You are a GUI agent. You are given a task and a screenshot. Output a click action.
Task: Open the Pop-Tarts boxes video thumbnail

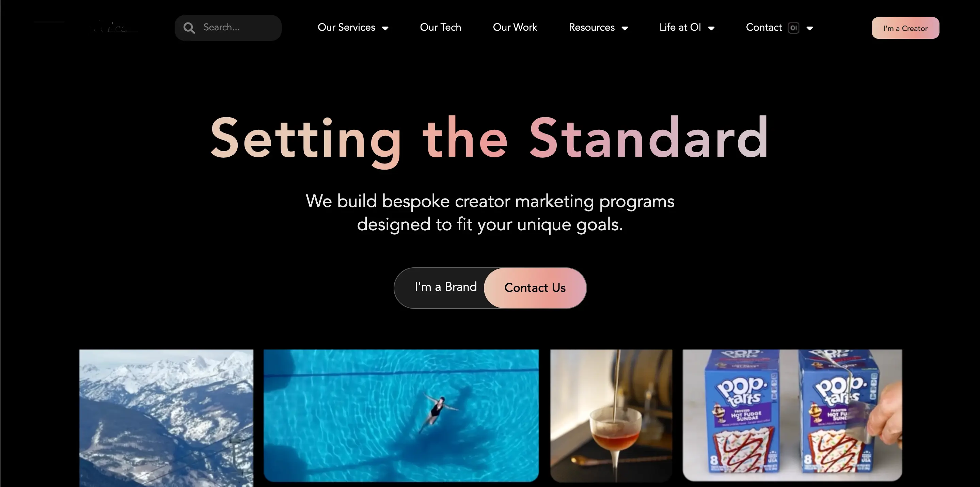click(x=792, y=415)
